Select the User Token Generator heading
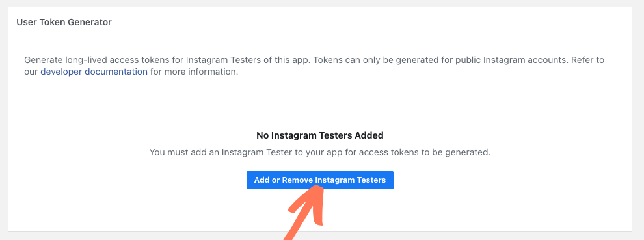The height and width of the screenshot is (240, 644). pos(64,22)
